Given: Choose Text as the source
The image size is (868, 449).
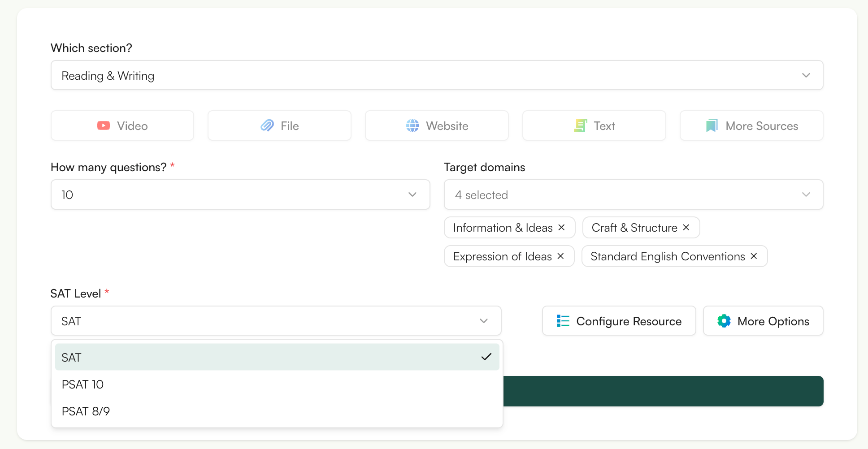Looking at the screenshot, I should 594,125.
